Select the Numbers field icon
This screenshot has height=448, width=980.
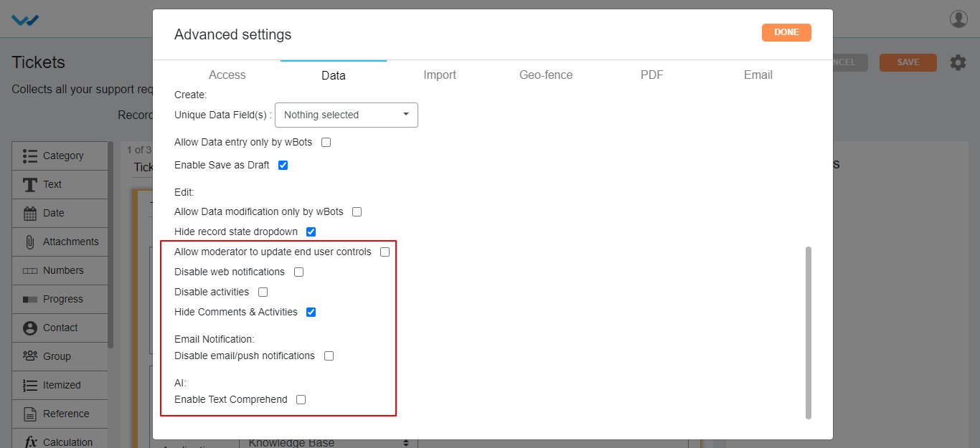pos(30,271)
